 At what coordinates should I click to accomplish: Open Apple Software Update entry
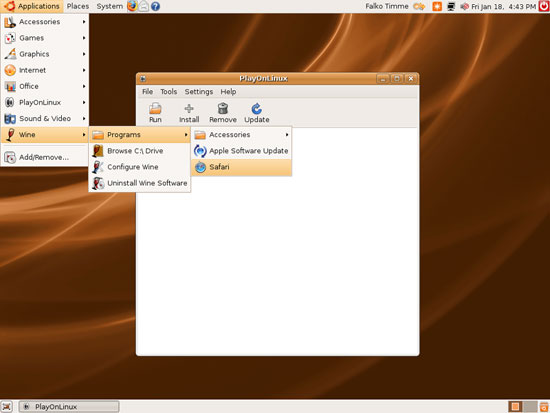tap(241, 151)
